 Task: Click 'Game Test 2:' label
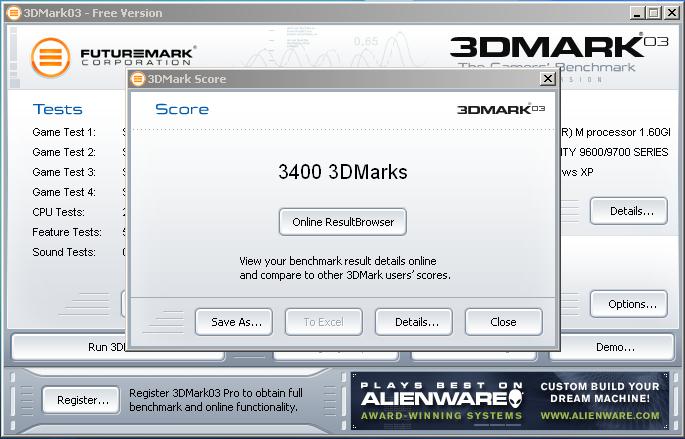click(x=64, y=152)
